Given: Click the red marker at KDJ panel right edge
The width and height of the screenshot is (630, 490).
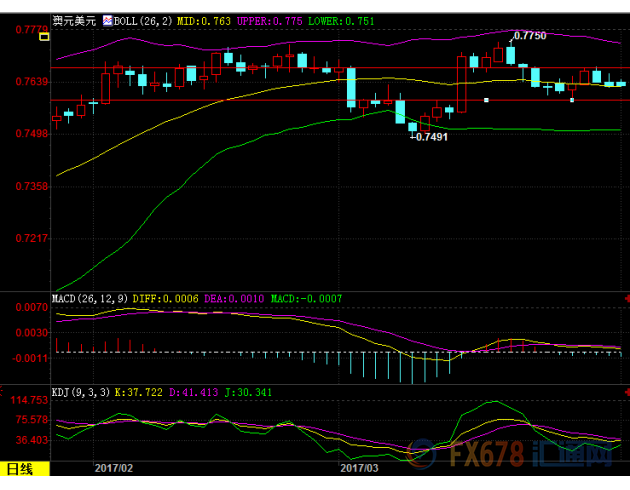Looking at the screenshot, I should (627, 392).
